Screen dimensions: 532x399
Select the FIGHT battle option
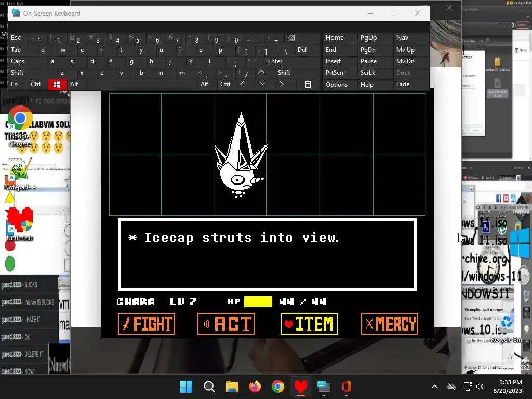pos(146,324)
